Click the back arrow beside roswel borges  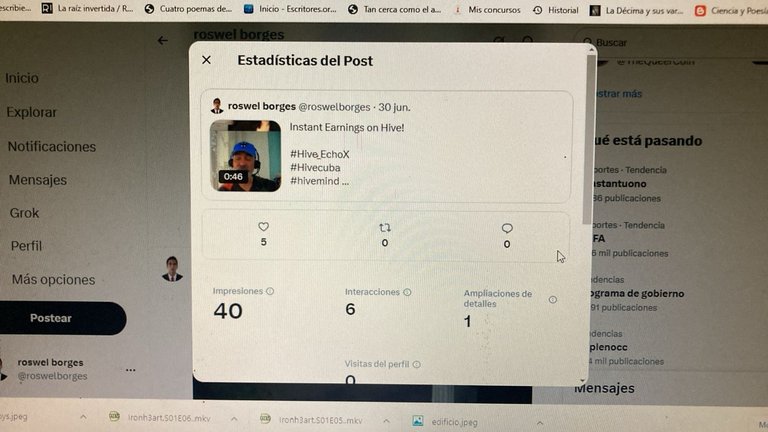163,41
